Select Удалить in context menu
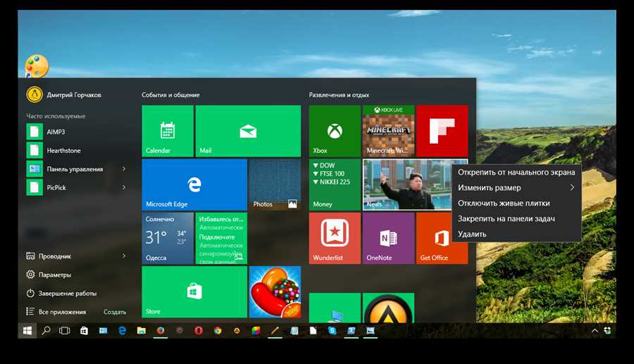Image resolution: width=634 pixels, height=364 pixels. click(x=516, y=234)
